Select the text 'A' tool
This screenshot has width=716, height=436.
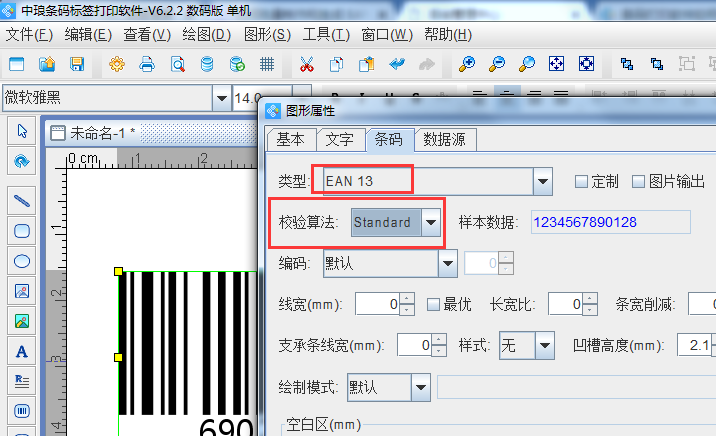point(22,351)
